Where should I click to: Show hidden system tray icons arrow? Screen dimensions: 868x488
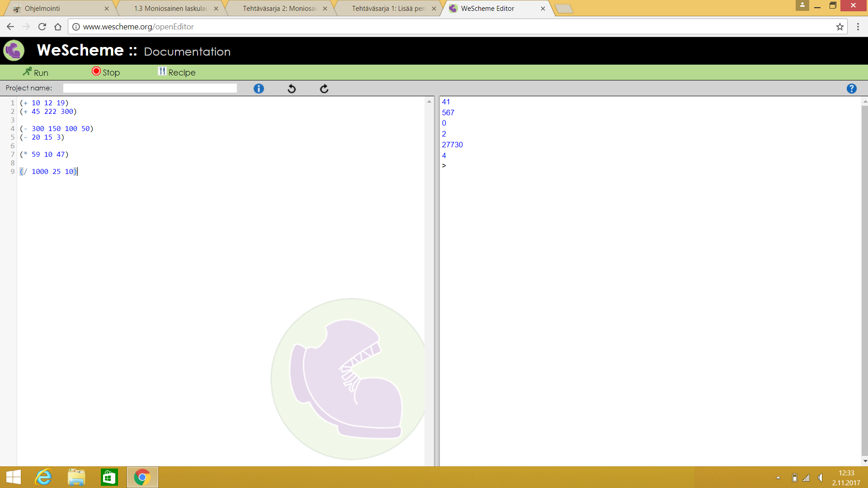(778, 478)
